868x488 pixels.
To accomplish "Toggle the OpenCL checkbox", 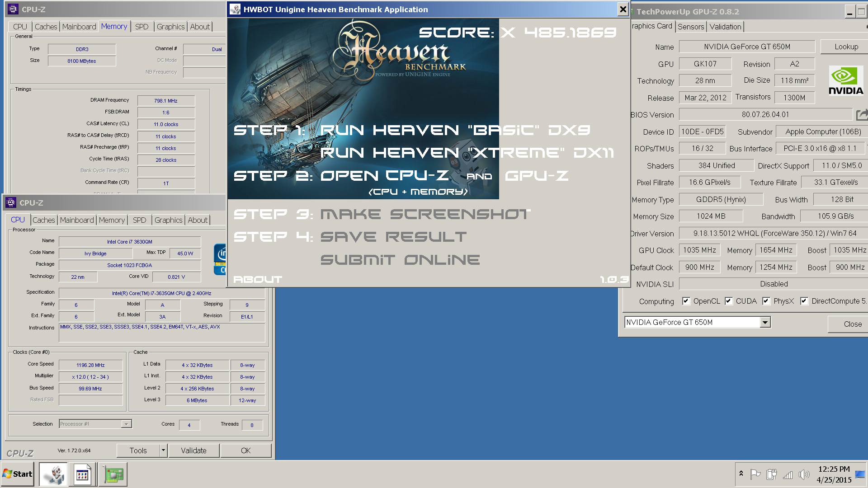I will (686, 301).
